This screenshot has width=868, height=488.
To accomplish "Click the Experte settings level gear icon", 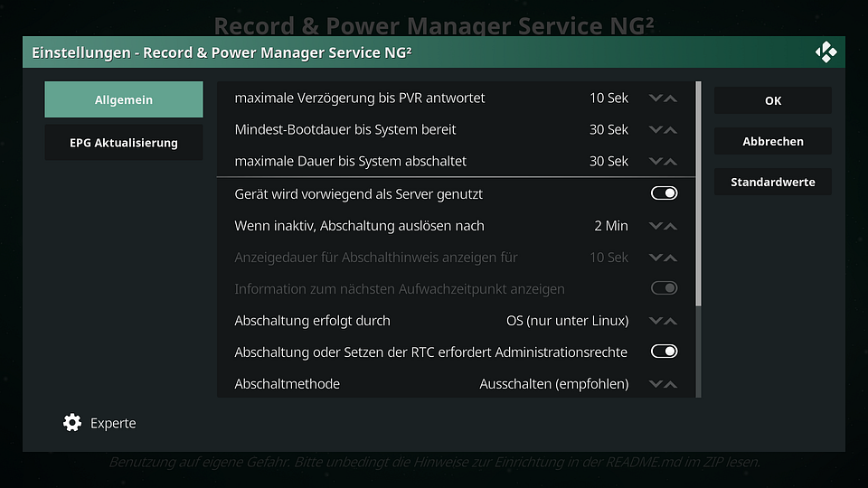I will tap(72, 423).
